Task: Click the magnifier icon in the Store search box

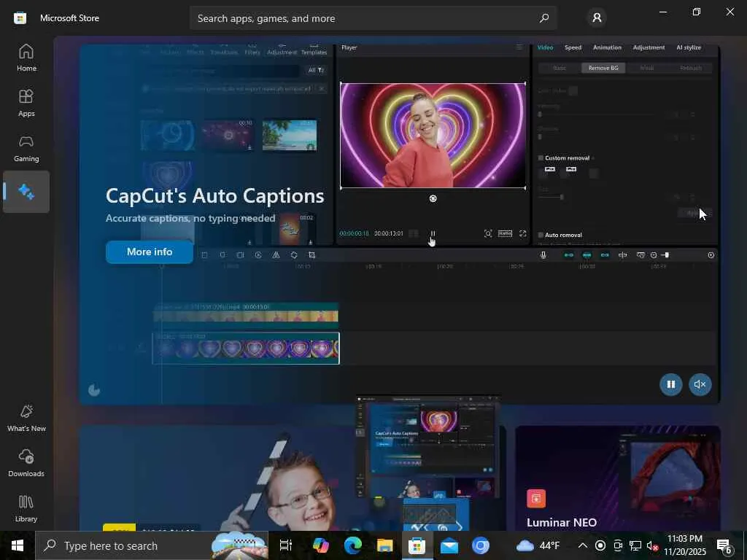Action: (x=543, y=18)
